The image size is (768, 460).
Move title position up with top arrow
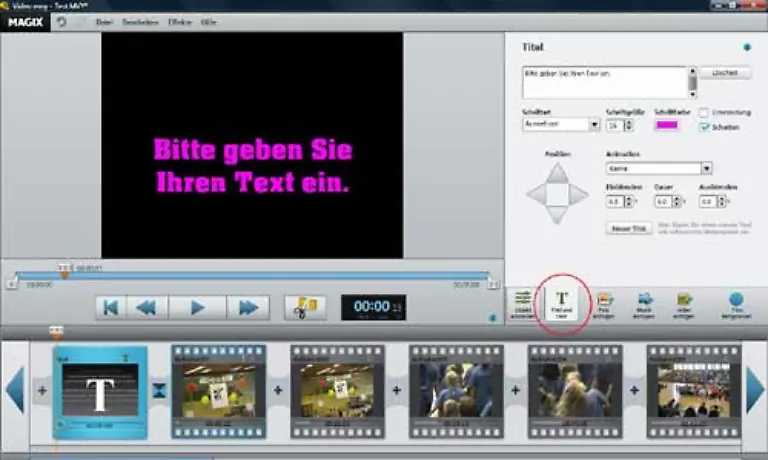coord(557,173)
